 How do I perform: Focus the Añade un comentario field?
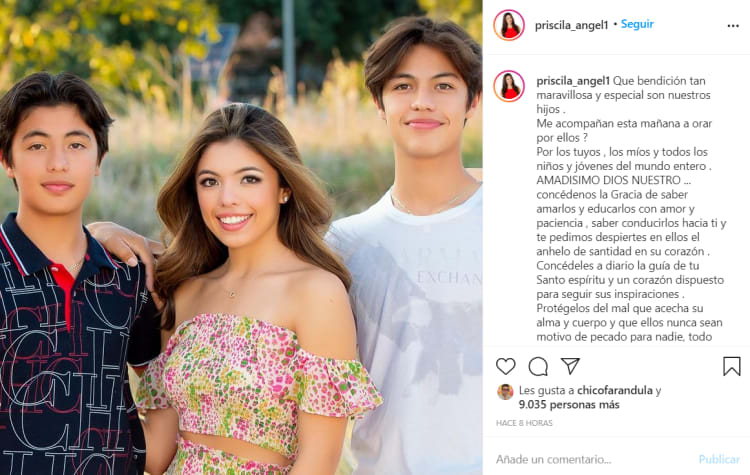pyautogui.click(x=593, y=459)
